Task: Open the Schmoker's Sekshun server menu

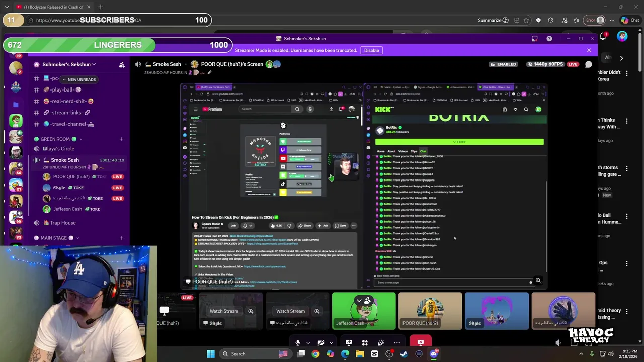Action: [69, 64]
